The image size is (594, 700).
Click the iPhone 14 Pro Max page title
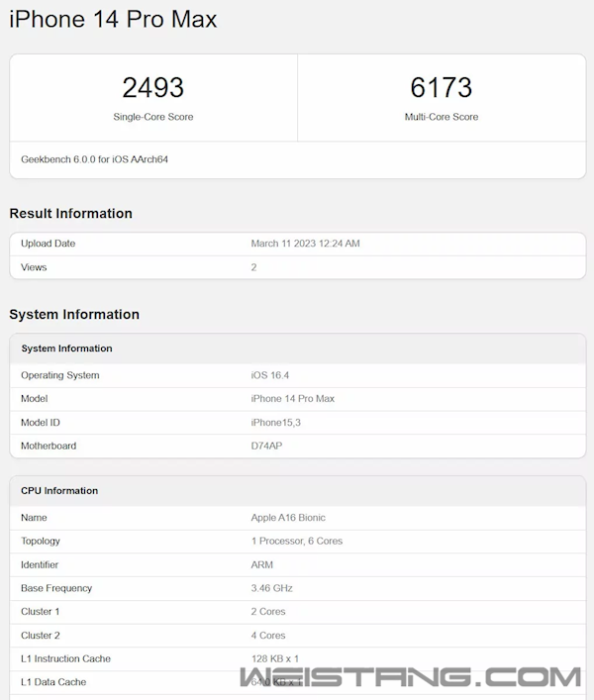coord(113,19)
